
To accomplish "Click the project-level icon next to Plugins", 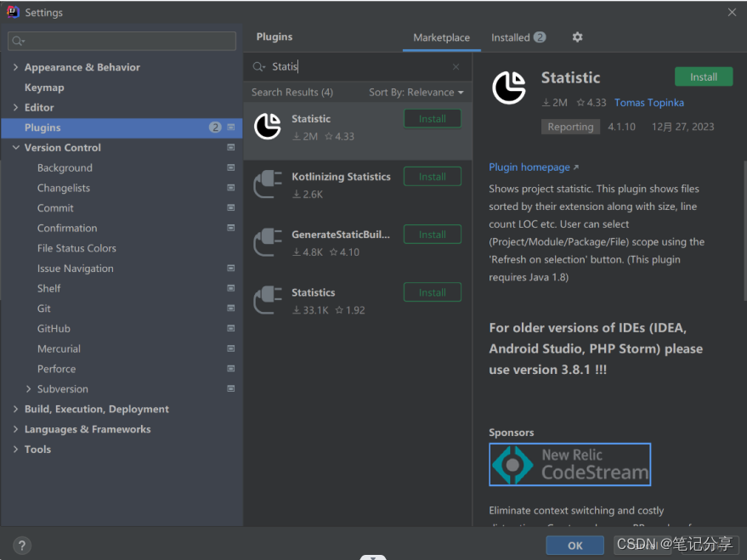I will pyautogui.click(x=231, y=127).
